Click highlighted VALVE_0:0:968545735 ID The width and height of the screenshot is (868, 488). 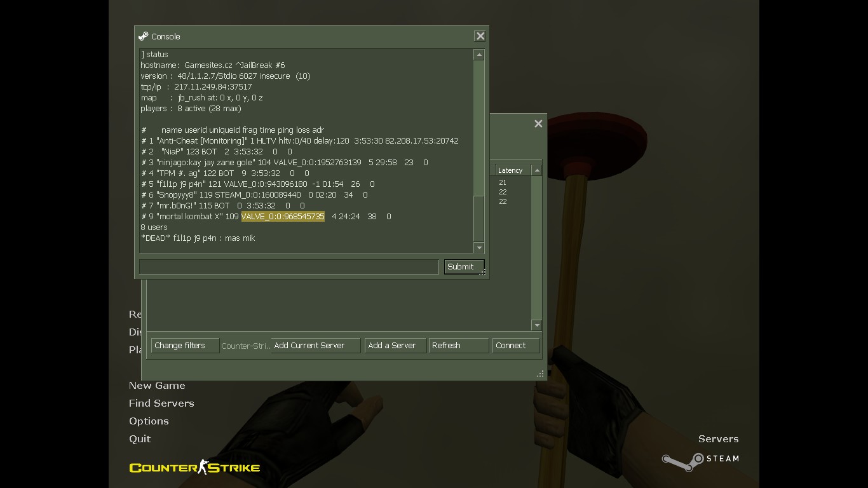tap(283, 217)
